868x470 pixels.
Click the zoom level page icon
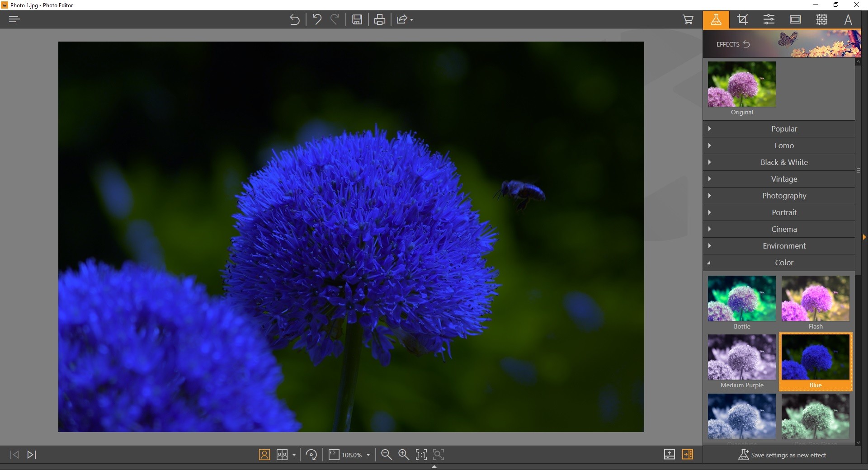pyautogui.click(x=334, y=455)
